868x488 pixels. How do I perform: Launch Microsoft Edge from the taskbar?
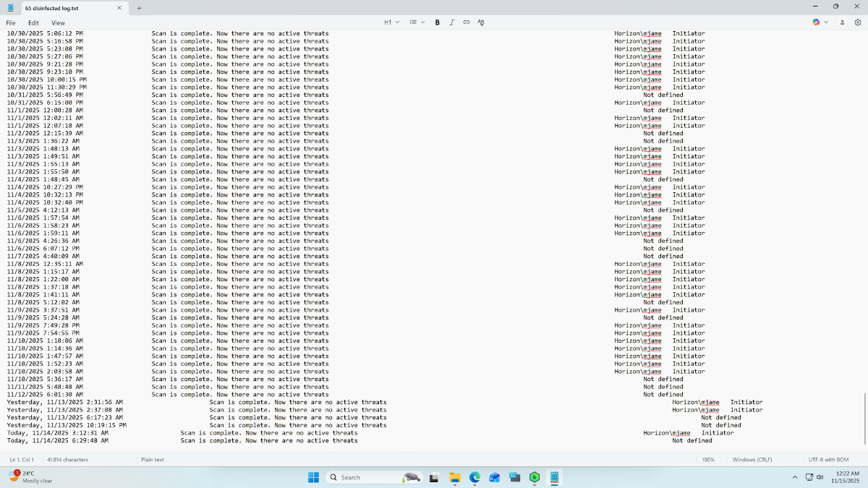(x=475, y=477)
